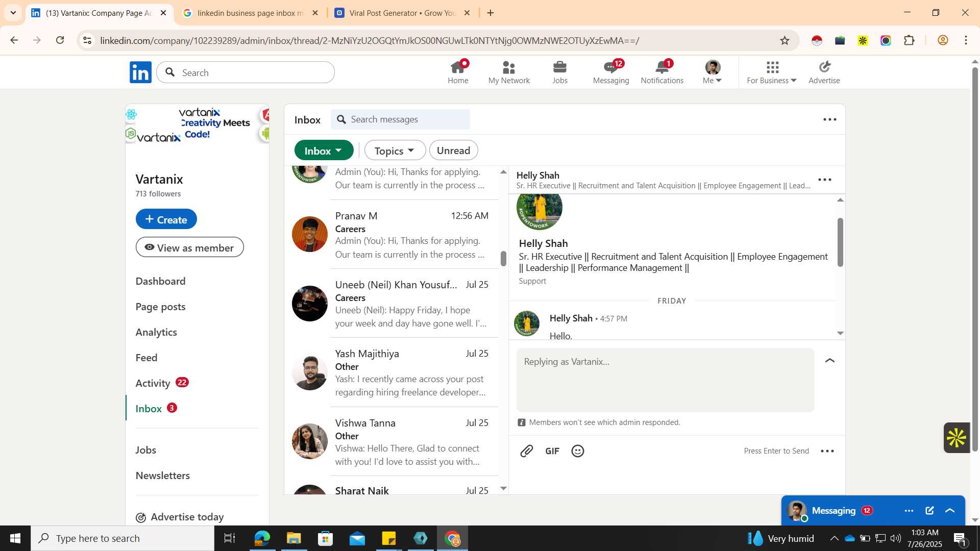Compose new message in Messaging overlay
The width and height of the screenshot is (980, 551).
pos(929,511)
